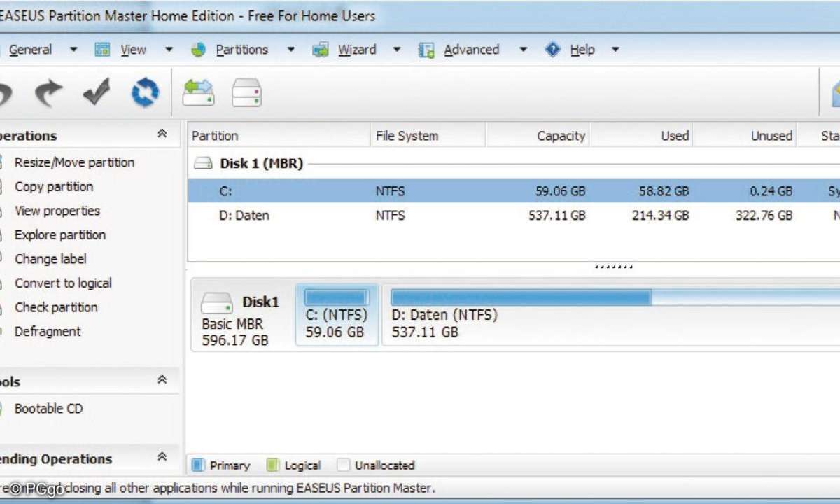This screenshot has width=840, height=504.
Task: Select the Disk1 drive icon in the disk map
Action: tap(216, 303)
